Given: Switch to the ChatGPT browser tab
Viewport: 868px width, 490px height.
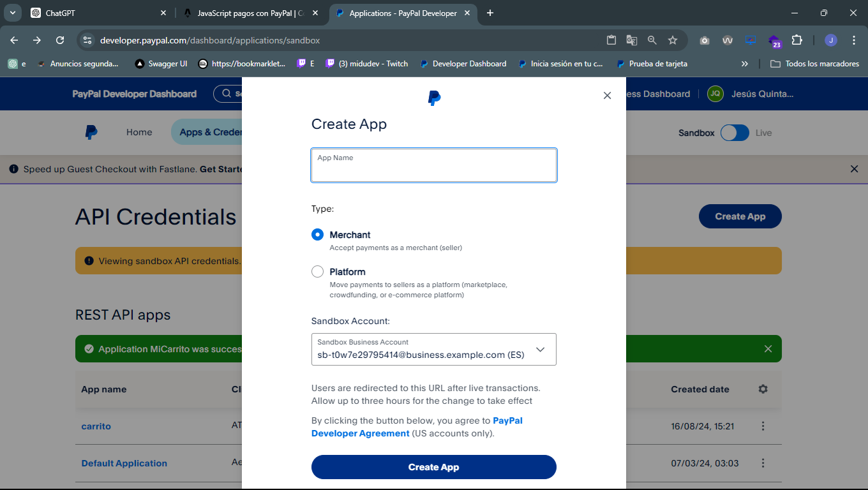Looking at the screenshot, I should coord(99,13).
